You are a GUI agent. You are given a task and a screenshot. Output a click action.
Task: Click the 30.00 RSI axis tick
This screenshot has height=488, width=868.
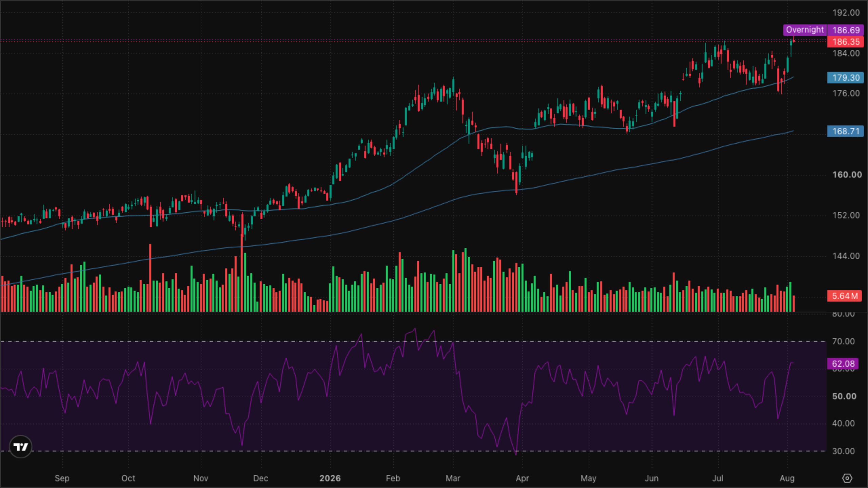click(843, 451)
